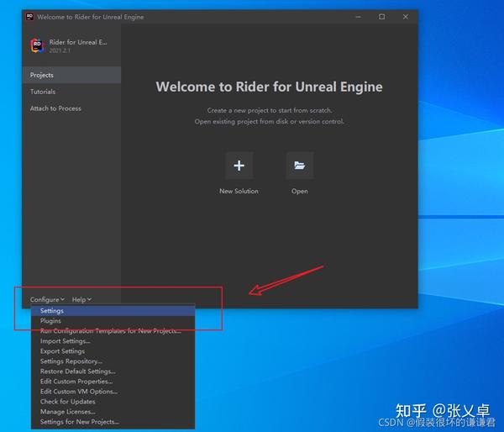
Task: Click the Open label under folder
Action: point(300,191)
